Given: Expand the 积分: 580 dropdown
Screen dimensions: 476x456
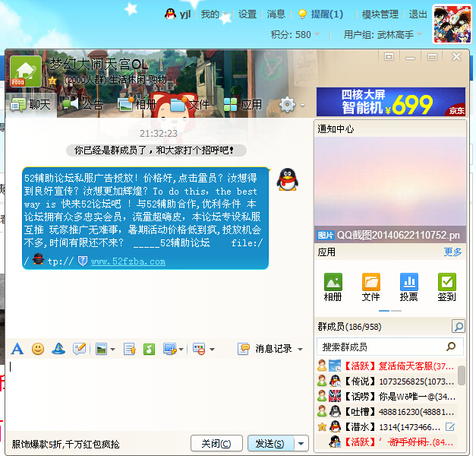Looking at the screenshot, I should coord(317,34).
